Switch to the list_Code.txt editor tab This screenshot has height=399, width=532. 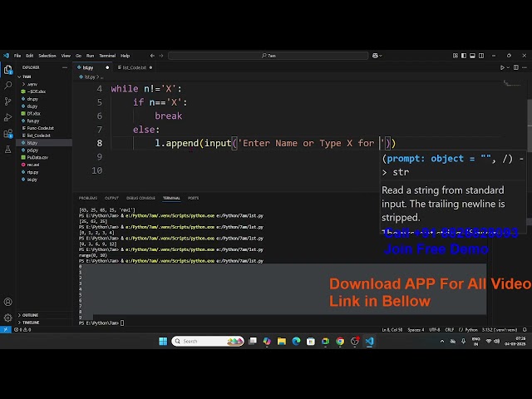[x=134, y=67]
